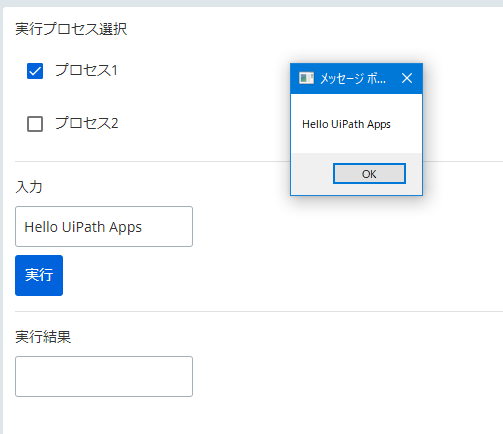503x434 pixels.
Task: Confirm the message box with OK
Action: [369, 174]
